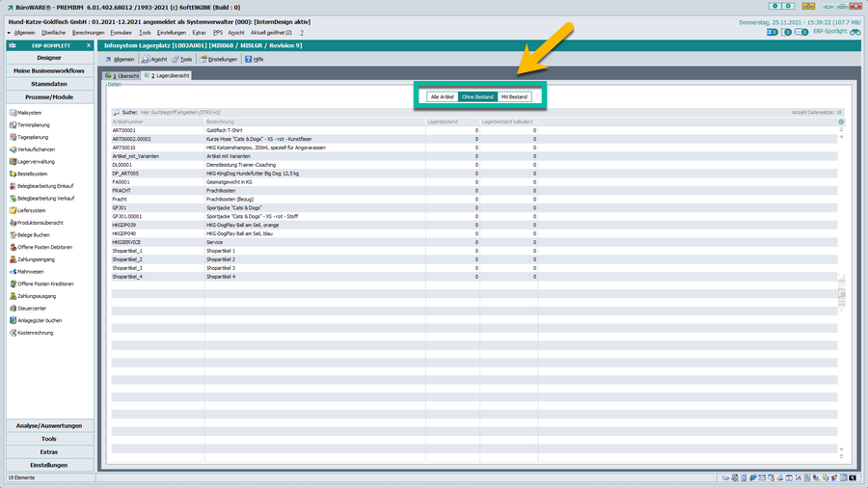Screen dimensions: 868x488
Task: Open Lagerverwaltung in the sidebar
Action: click(13, 162)
